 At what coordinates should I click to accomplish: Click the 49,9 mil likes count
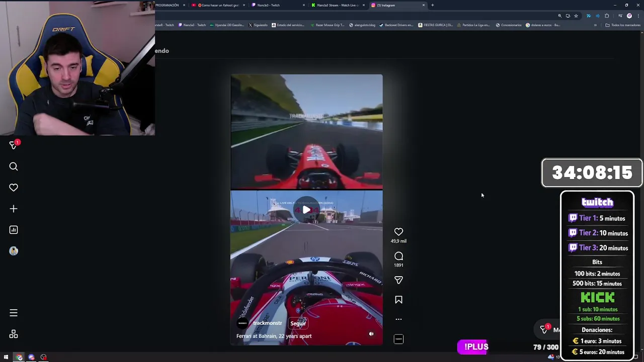(x=398, y=241)
